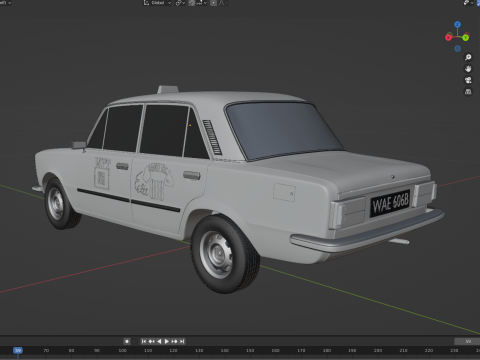This screenshot has width=480, height=360.
Task: Jump to the next keyframe
Action: click(x=174, y=341)
